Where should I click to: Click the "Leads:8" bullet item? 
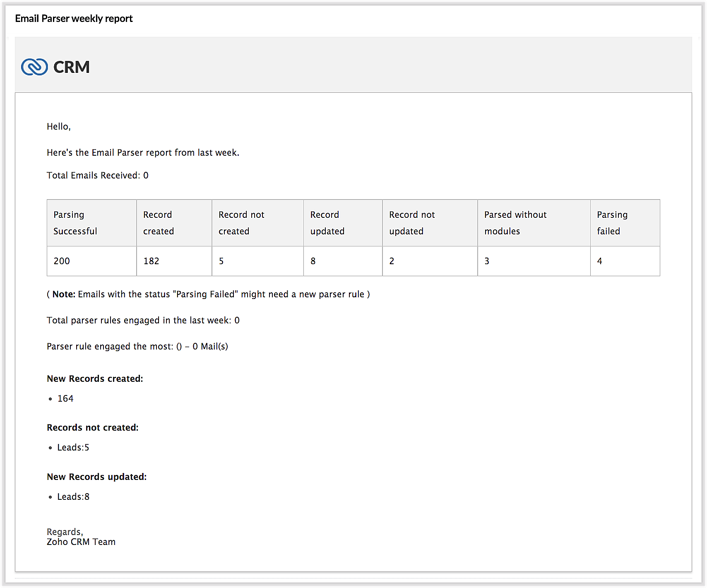73,496
